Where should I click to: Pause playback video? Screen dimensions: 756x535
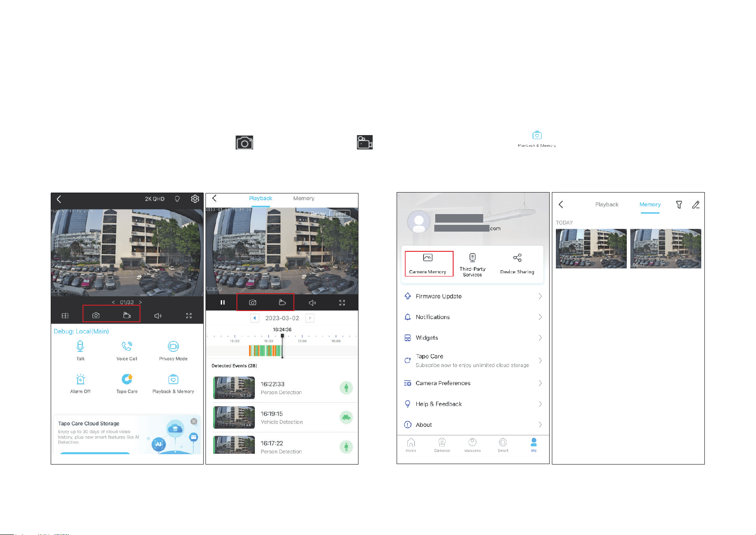(x=223, y=303)
